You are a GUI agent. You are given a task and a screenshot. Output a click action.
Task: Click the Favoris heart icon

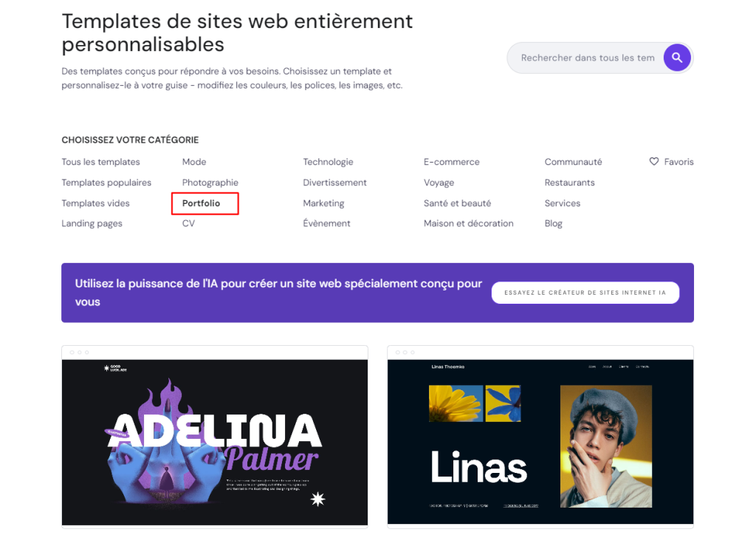[653, 162]
